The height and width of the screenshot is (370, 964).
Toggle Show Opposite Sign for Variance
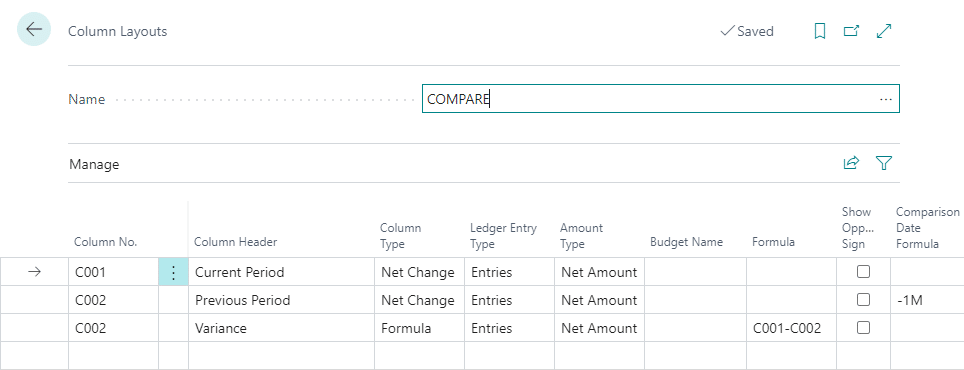coord(863,328)
